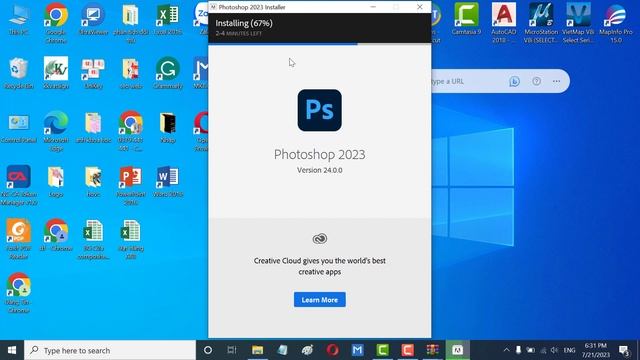The image size is (640, 360).
Task: Select the CA Token Manager desktop shortcut
Action: click(x=18, y=184)
